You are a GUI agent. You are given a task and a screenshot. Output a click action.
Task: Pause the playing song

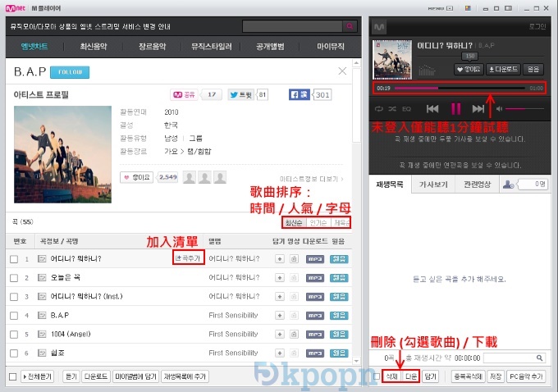pyautogui.click(x=456, y=109)
